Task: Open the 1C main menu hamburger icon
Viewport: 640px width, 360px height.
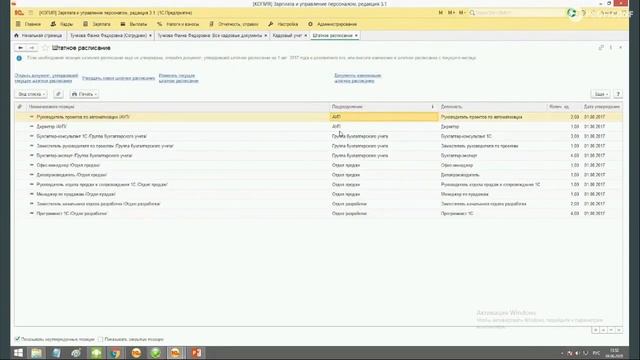Action: tap(30, 13)
